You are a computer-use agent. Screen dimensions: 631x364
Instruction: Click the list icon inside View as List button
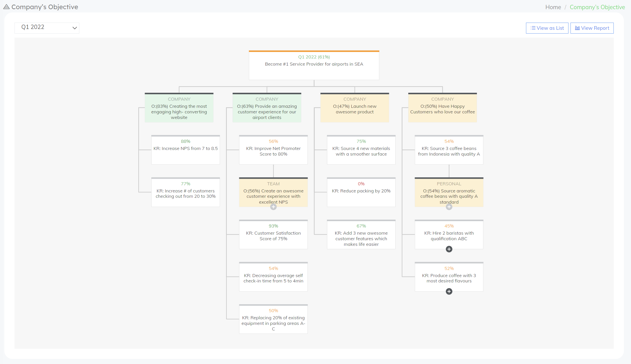click(533, 28)
